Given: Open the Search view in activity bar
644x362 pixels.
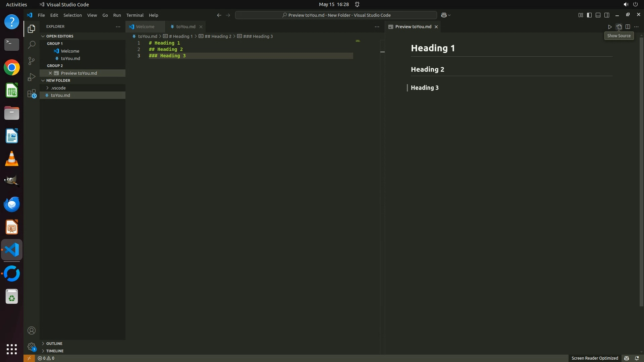Looking at the screenshot, I should (x=32, y=45).
